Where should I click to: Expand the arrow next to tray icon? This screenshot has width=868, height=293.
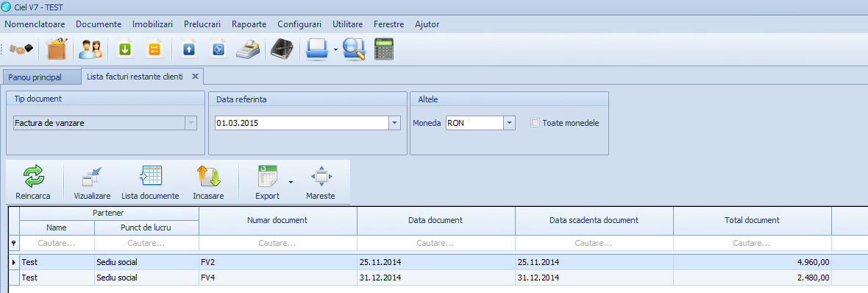coord(335,50)
